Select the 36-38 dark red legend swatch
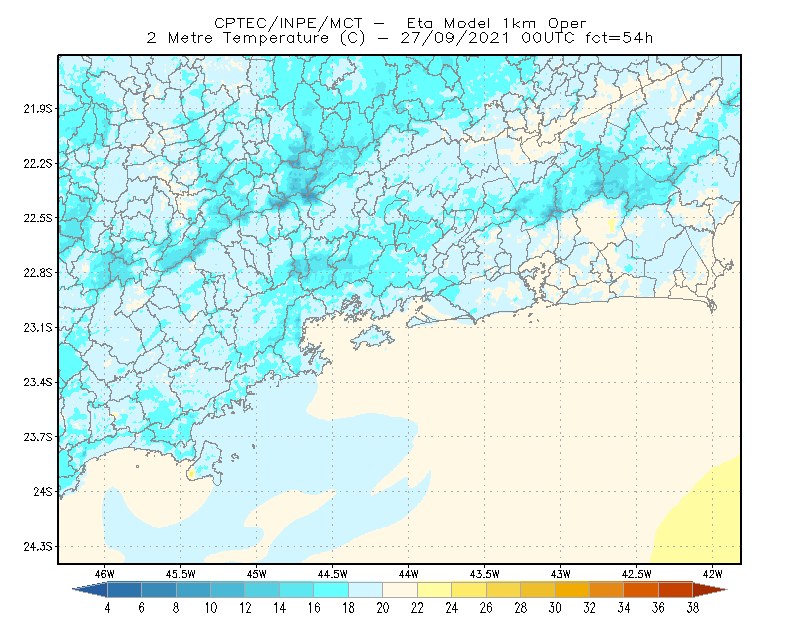Screen dimensions: 800x618 (676, 590)
